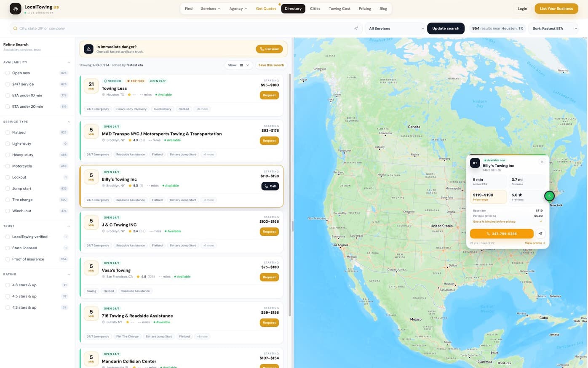The width and height of the screenshot is (588, 368).
Task: Open the Show 10 results dropdown
Action: pyautogui.click(x=239, y=65)
